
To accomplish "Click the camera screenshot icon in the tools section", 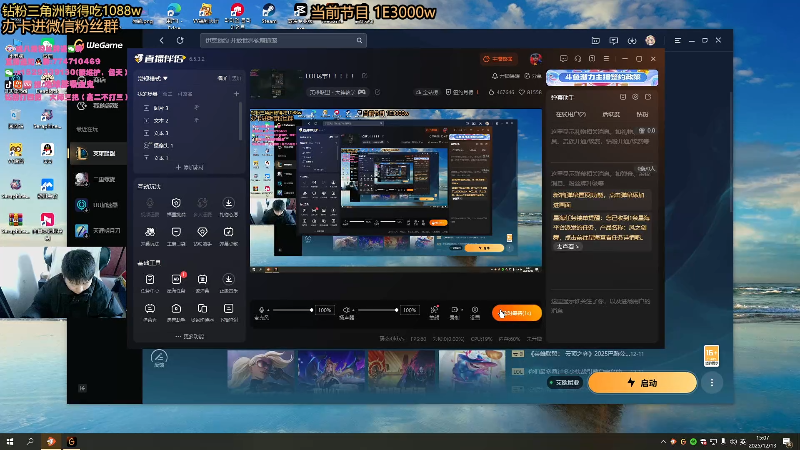I will 177,309.
